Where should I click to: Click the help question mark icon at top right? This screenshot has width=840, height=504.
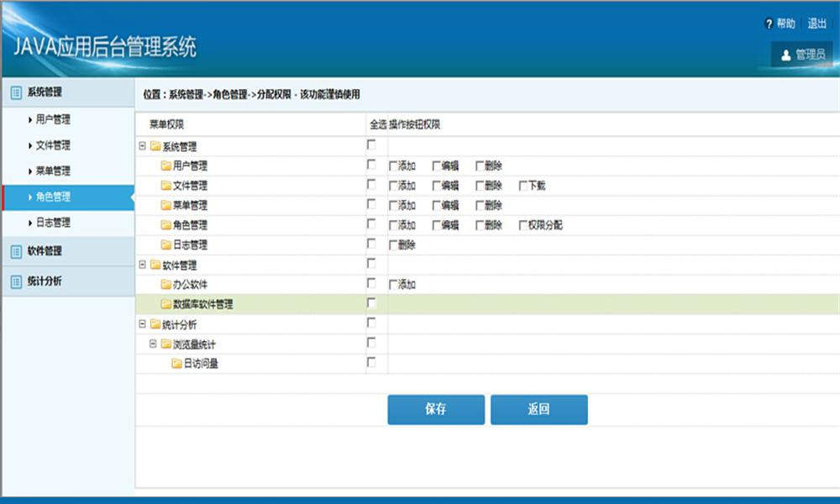[x=770, y=24]
